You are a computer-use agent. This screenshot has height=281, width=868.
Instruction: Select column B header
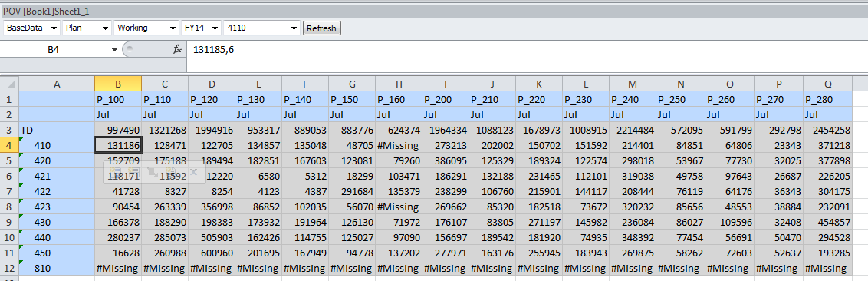click(118, 84)
